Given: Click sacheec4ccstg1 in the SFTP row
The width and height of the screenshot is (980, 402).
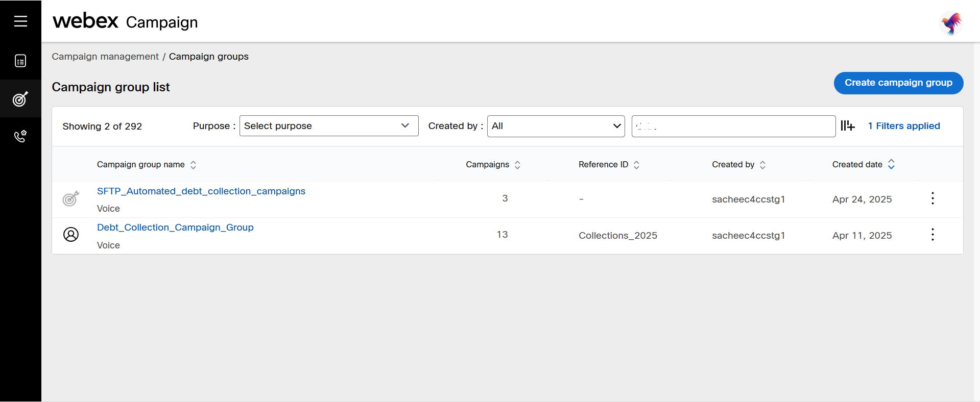Looking at the screenshot, I should [749, 199].
